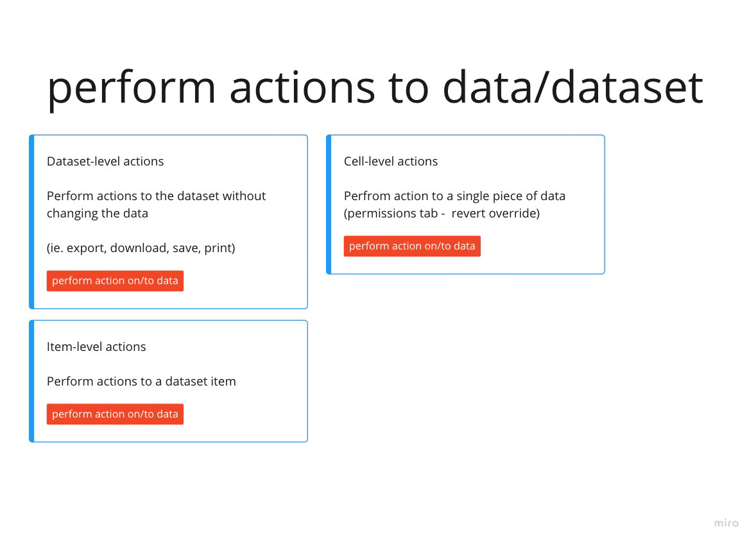Click the blue accent bar of the Dataset-level card
Viewport: 756px width, 544px height.
tap(31, 222)
